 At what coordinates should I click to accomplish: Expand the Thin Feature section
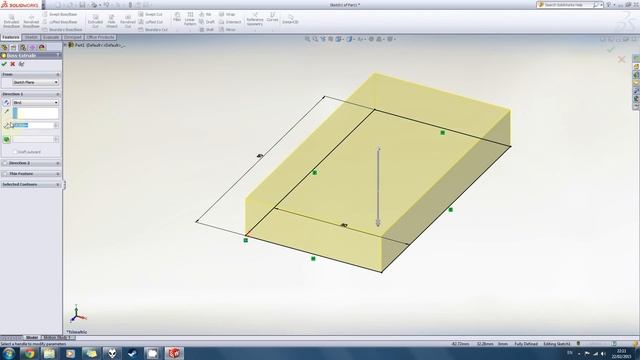pos(58,174)
